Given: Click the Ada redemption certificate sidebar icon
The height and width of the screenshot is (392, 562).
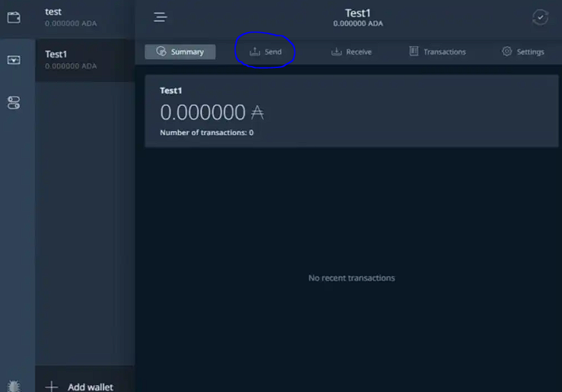Looking at the screenshot, I should click(x=13, y=60).
